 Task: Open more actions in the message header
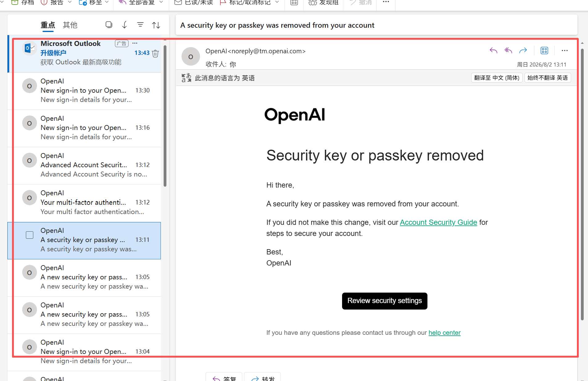click(565, 51)
